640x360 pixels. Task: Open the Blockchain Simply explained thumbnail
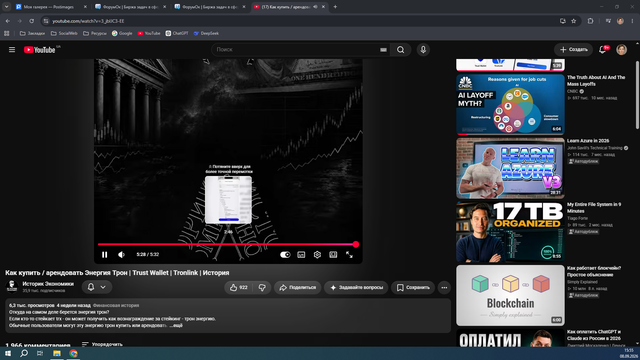pos(510,295)
